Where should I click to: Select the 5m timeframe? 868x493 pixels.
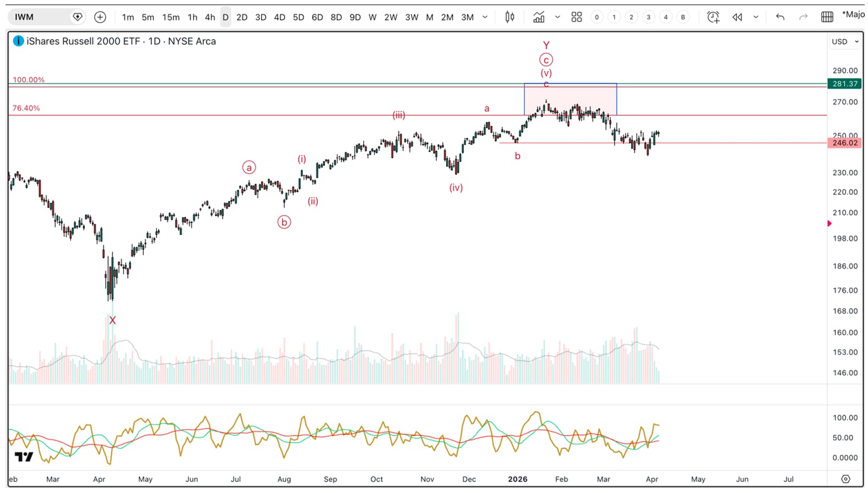148,17
